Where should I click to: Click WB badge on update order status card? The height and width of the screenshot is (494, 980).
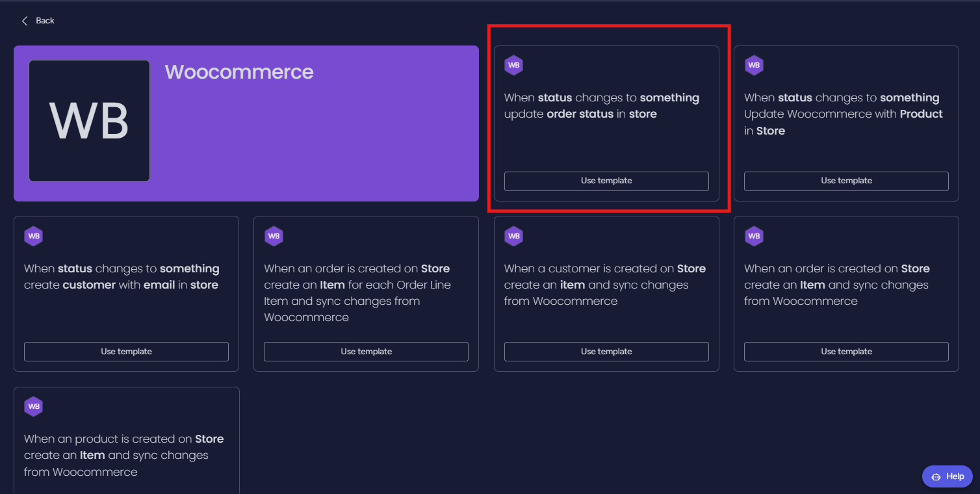point(513,65)
